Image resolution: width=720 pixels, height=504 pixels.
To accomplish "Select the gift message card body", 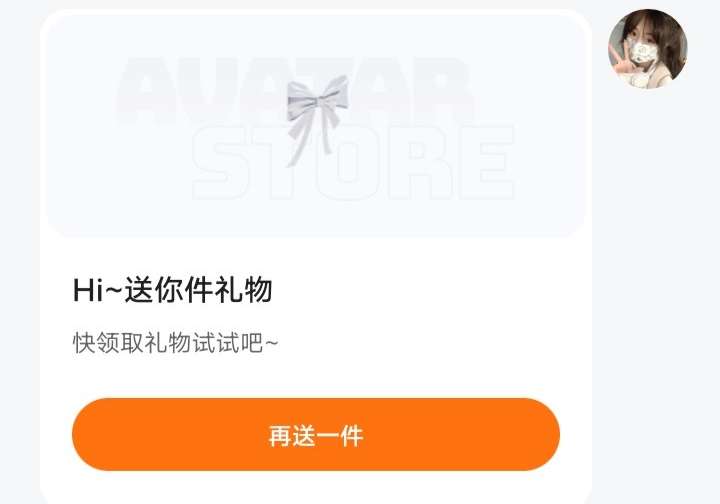I will pyautogui.click(x=316, y=257).
